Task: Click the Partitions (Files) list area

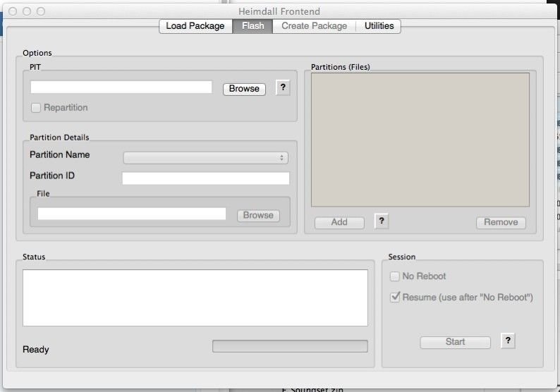Action: coord(420,140)
